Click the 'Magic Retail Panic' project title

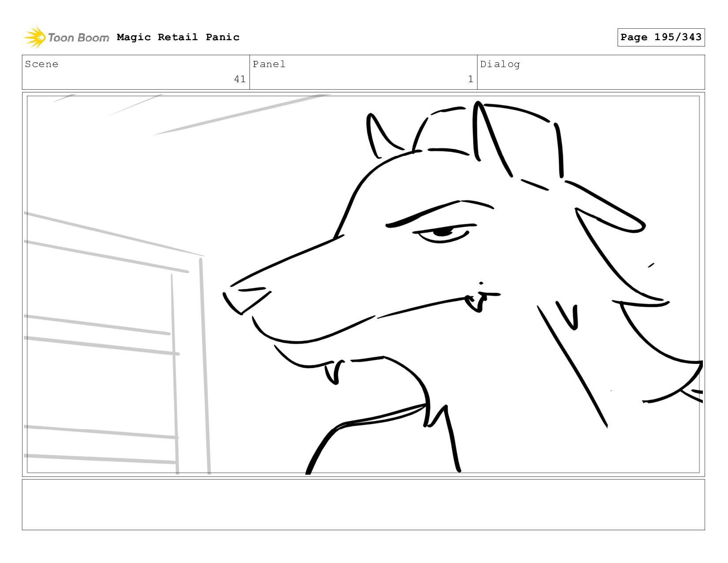click(x=178, y=37)
